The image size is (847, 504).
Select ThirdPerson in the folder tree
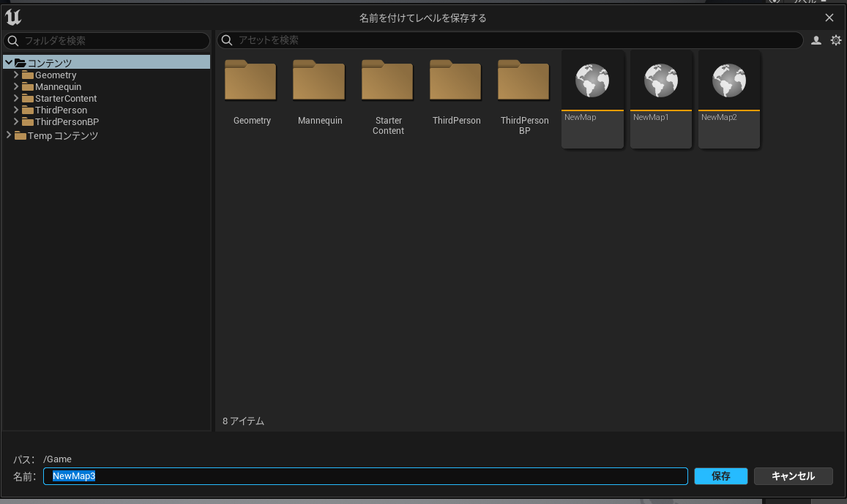[x=61, y=110]
